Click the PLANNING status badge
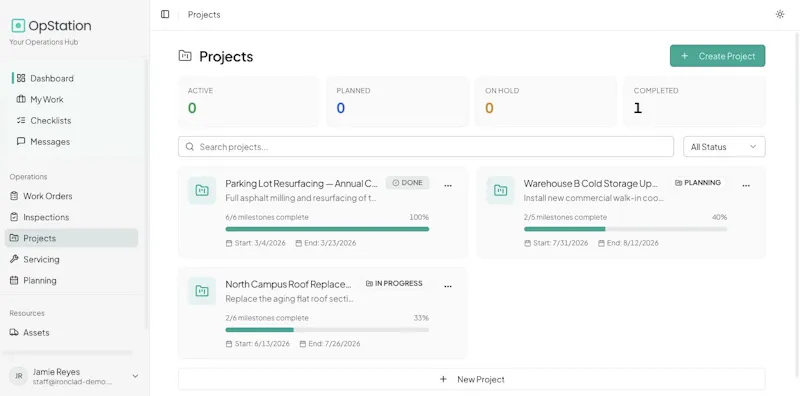Image resolution: width=800 pixels, height=396 pixels. click(698, 183)
